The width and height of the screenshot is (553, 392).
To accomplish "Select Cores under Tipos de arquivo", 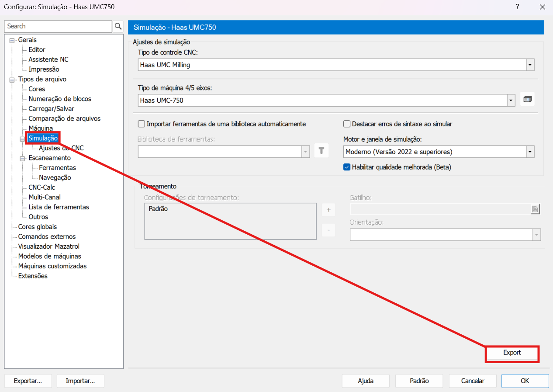I will coord(37,89).
